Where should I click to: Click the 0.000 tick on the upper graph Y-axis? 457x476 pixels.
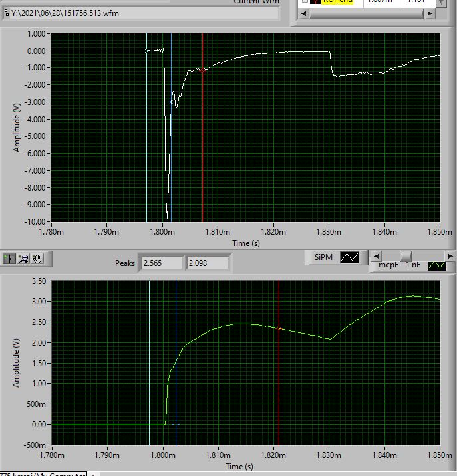(x=36, y=51)
